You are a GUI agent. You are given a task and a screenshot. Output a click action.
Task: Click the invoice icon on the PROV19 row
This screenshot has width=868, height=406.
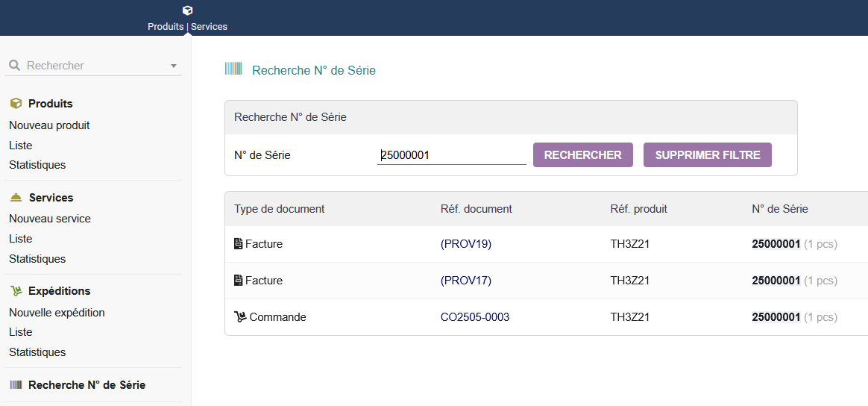pyautogui.click(x=239, y=244)
